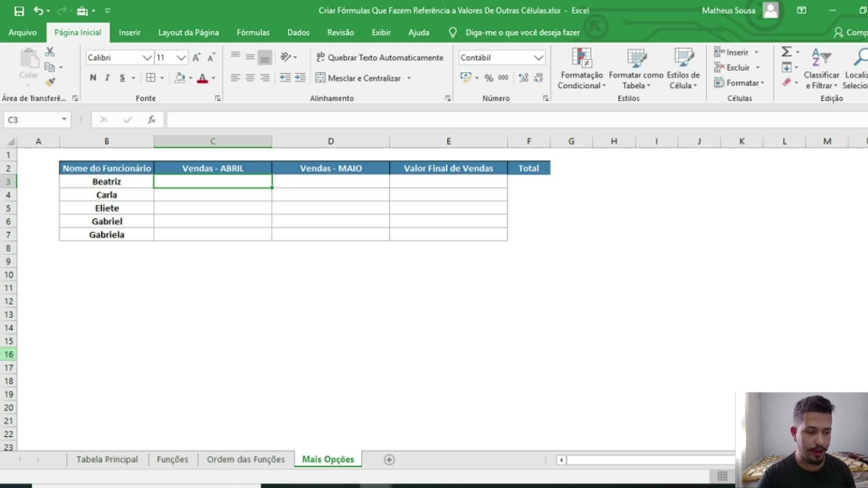Click Classificar e Filtrar button
Screen dimensions: 868x488
tap(821, 68)
